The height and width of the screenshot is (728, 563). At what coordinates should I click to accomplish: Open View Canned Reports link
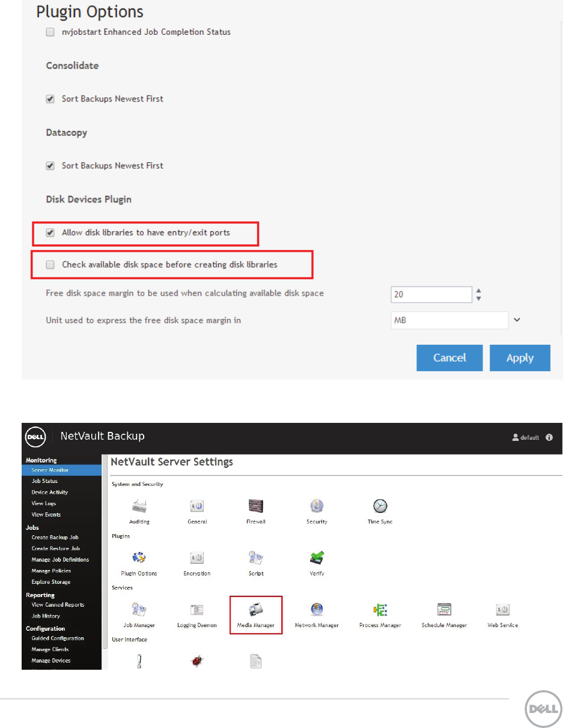(58, 605)
